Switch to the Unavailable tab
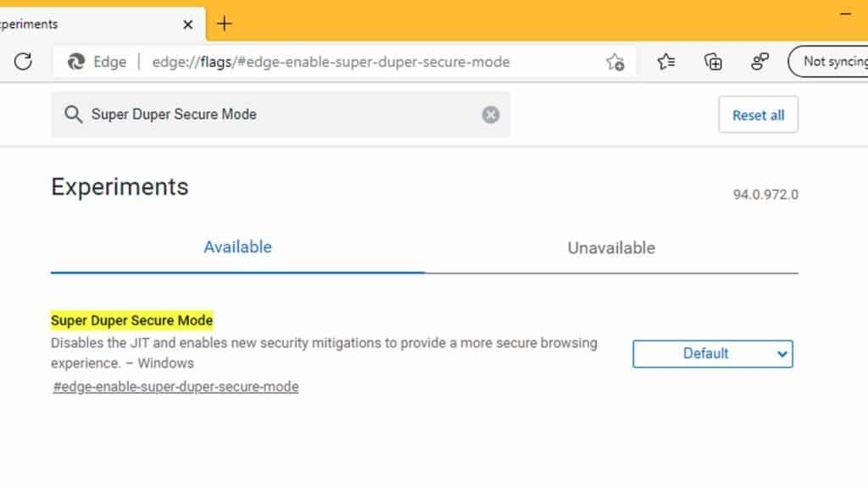Screen dimensions: 868x488 click(x=611, y=248)
